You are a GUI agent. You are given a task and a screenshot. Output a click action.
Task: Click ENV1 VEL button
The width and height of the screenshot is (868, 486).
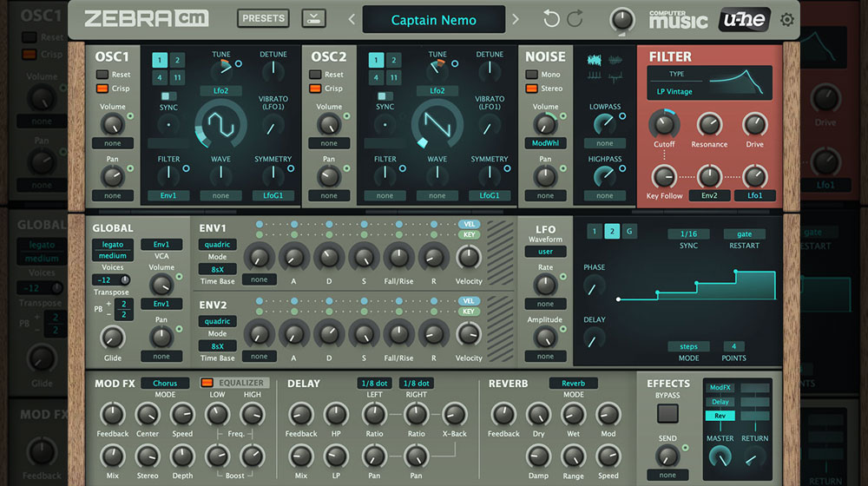point(469,224)
